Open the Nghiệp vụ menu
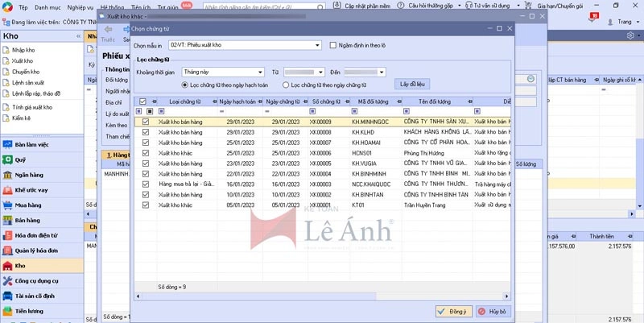This screenshot has height=323, width=644. pos(80,6)
